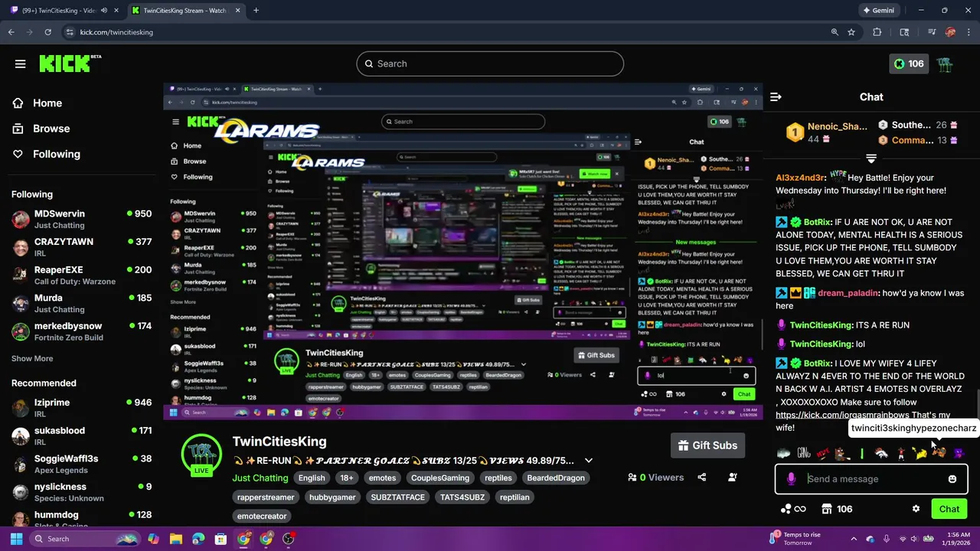980x551 pixels.
Task: Insert the purple creature emote
Action: (959, 453)
